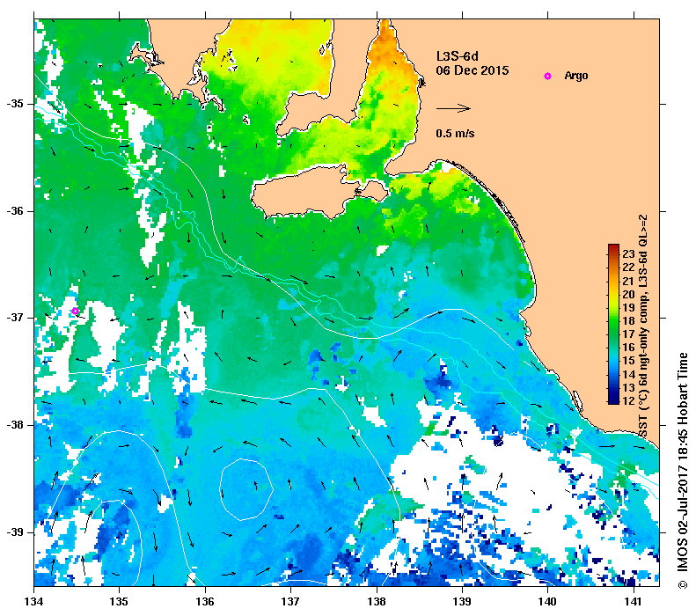Image resolution: width=696 pixels, height=616 pixels.
Task: Click latitude label -35 on left axis
Action: (15, 104)
